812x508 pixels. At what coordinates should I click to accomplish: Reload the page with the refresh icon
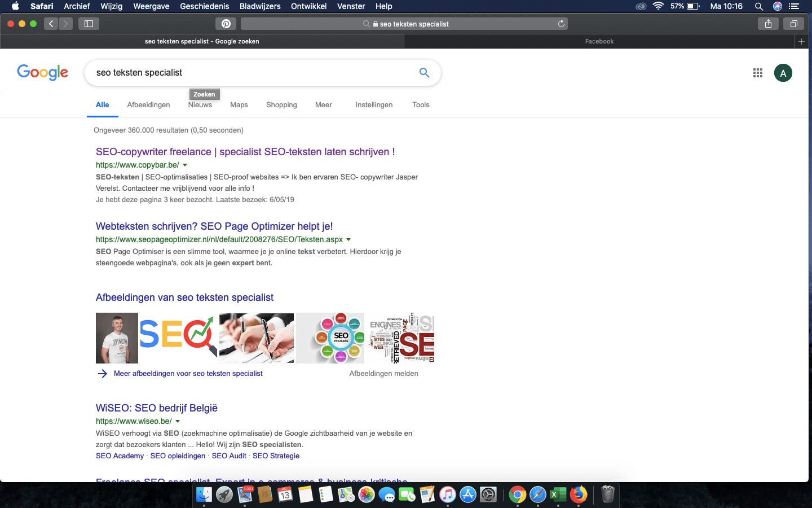(x=561, y=24)
